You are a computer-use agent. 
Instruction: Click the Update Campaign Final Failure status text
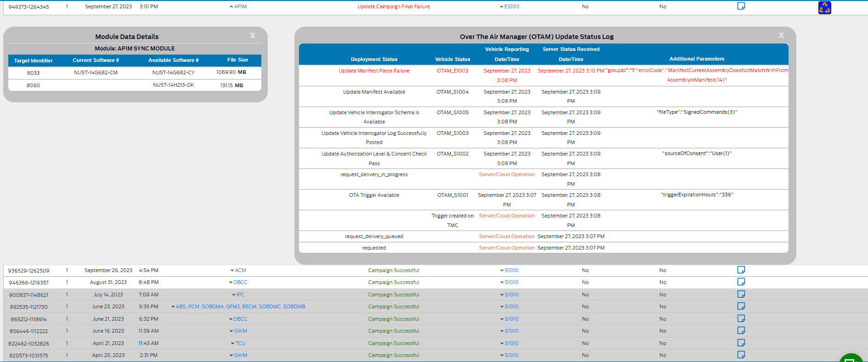394,6
